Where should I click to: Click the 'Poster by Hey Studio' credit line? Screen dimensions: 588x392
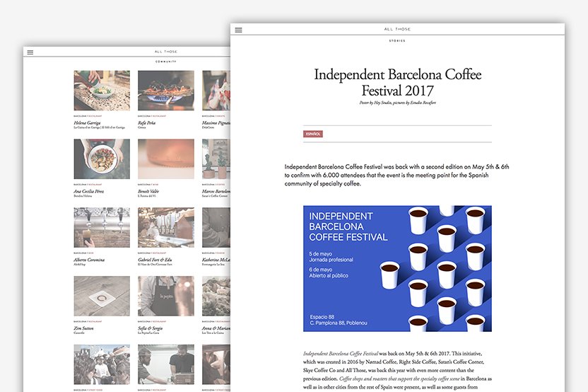coord(397,103)
